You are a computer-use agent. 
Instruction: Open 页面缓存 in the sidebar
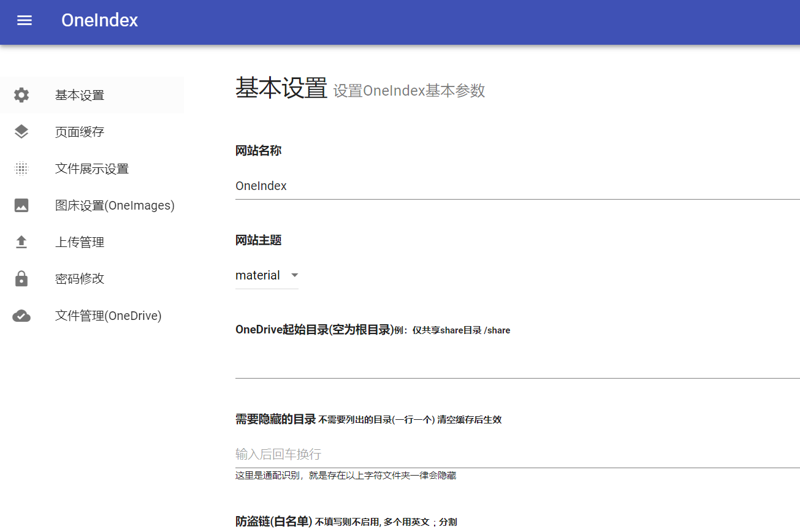coord(80,132)
